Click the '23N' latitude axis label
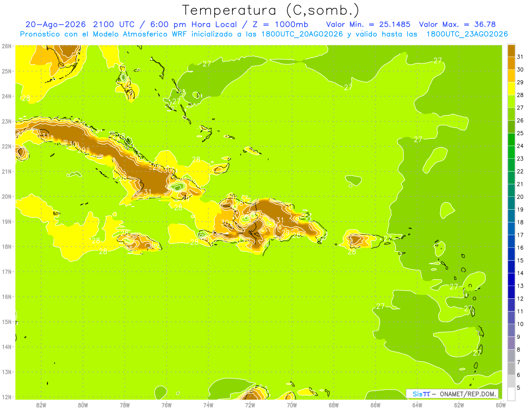Screen dimensions: 532x411 coord(6,121)
